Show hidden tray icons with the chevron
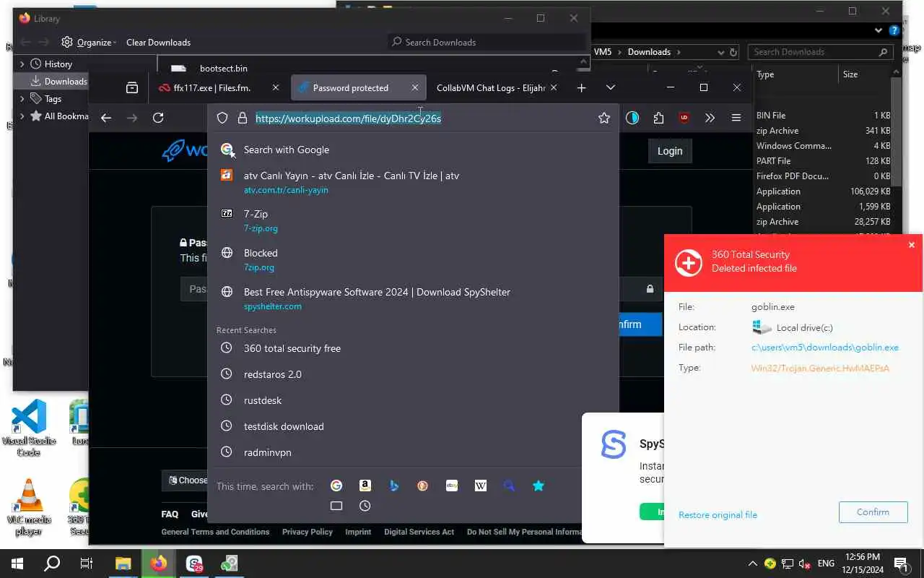 [752, 564]
